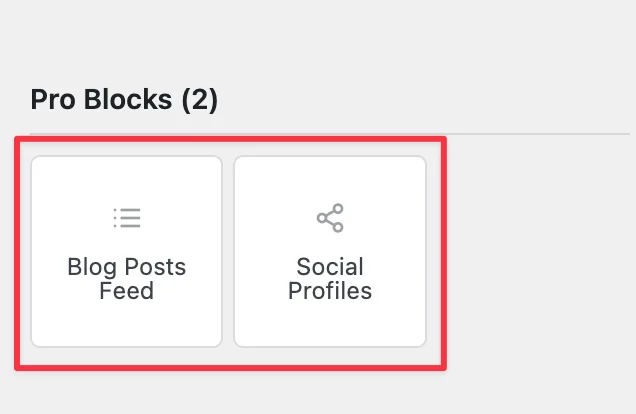Image resolution: width=636 pixels, height=414 pixels.
Task: Select the Blog Posts Feed block card
Action: pyautogui.click(x=127, y=251)
